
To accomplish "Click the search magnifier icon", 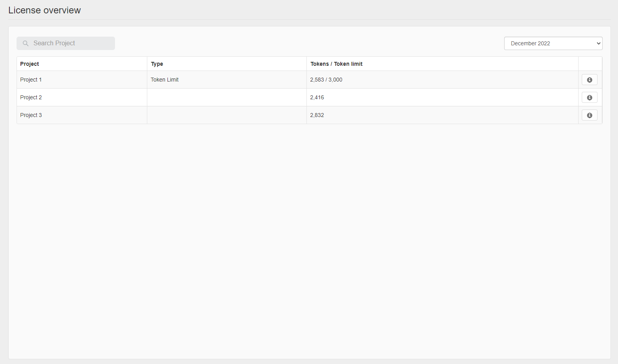I will 26,43.
